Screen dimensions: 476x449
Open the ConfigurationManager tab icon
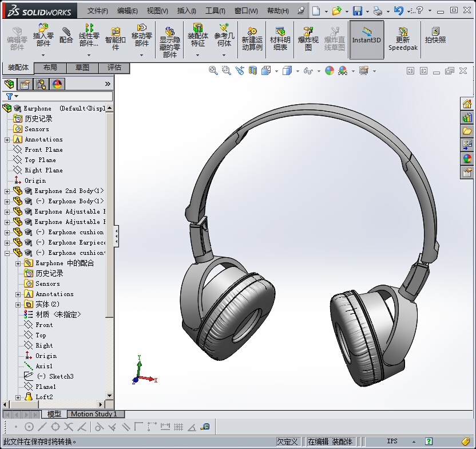pos(41,84)
